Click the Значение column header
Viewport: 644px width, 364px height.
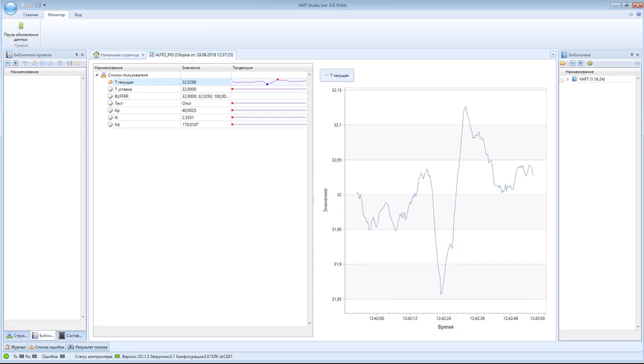[206, 68]
